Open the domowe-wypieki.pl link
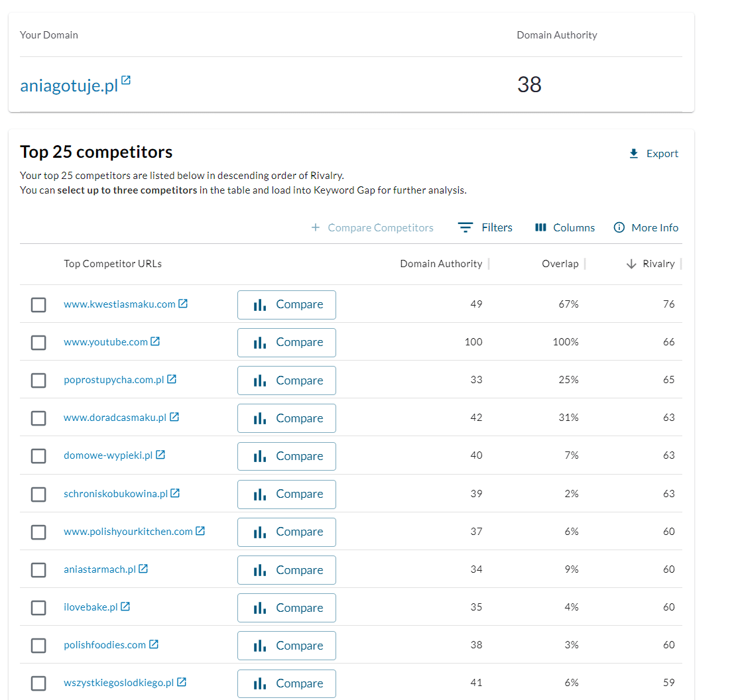This screenshot has height=700, width=738. [x=108, y=455]
